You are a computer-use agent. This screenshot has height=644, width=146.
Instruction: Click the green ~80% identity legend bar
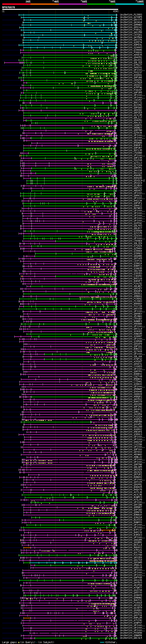(101, 4)
